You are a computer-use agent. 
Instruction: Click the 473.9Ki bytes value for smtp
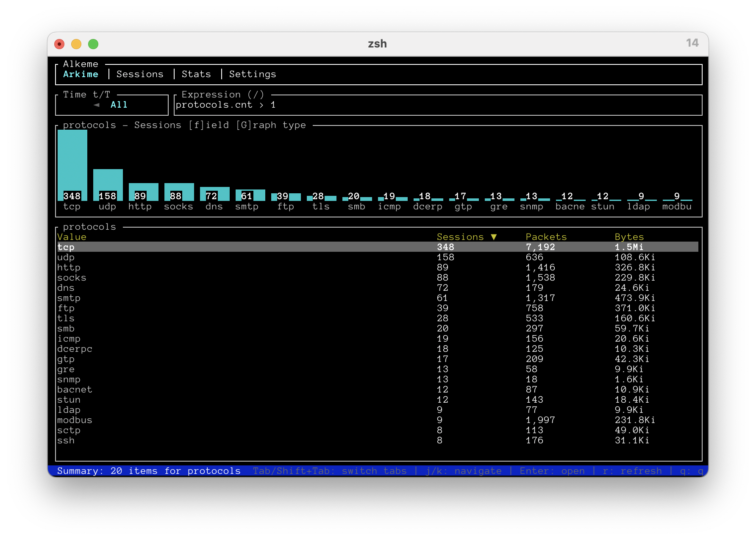click(x=635, y=298)
